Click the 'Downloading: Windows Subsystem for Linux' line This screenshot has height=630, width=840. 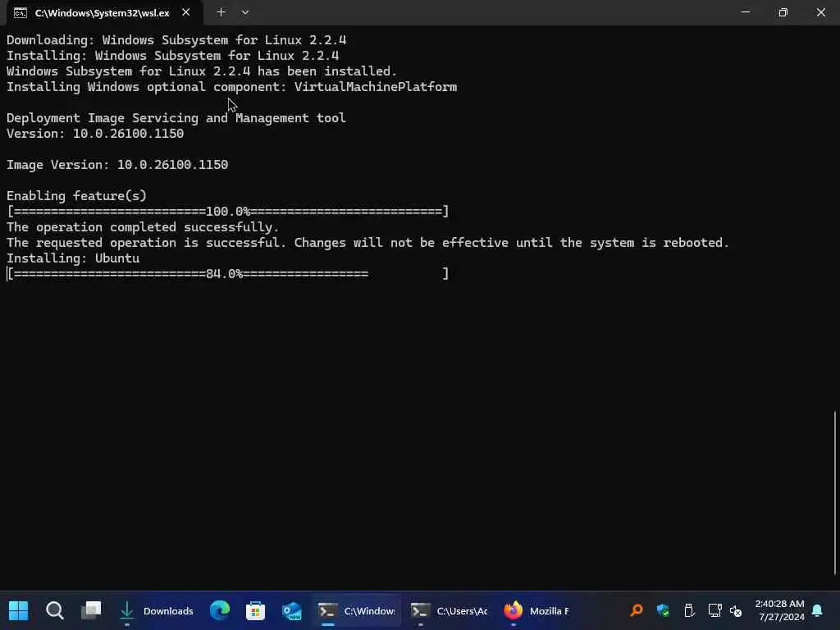point(176,40)
